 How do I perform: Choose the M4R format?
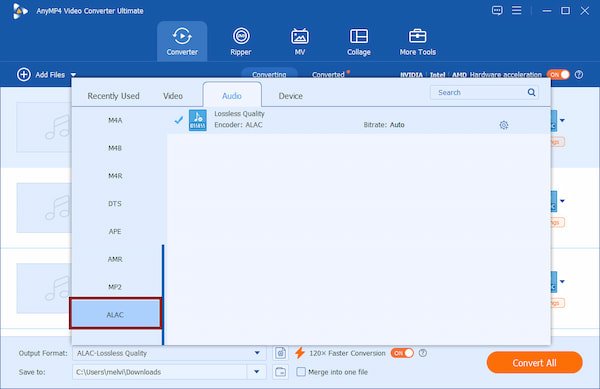pyautogui.click(x=115, y=176)
